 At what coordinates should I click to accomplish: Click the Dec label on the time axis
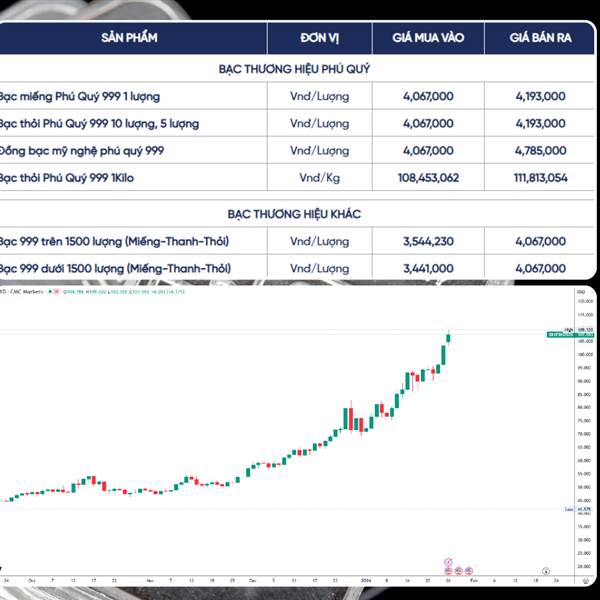tap(253, 580)
